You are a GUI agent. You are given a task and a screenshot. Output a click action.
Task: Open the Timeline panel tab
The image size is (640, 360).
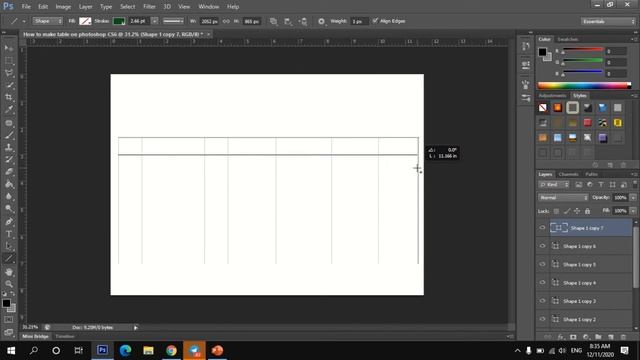[65, 336]
